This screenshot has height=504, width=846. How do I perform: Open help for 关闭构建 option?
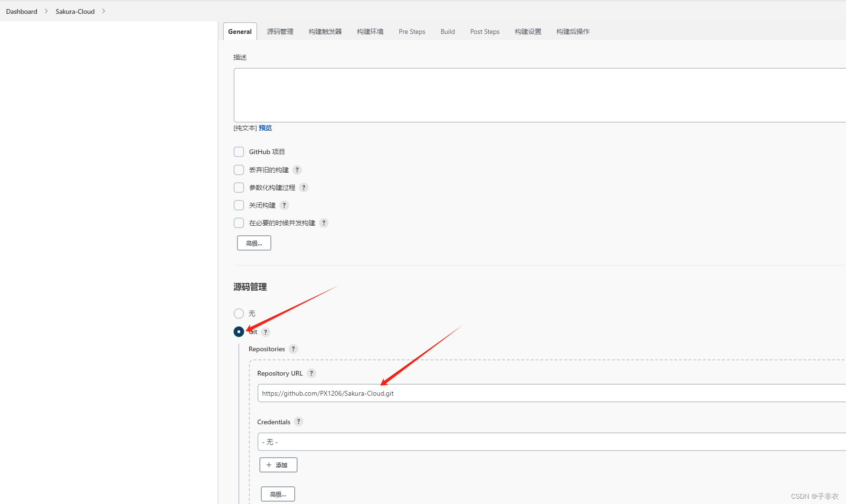284,205
